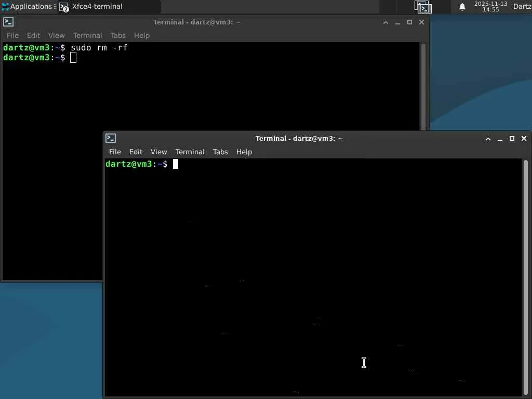This screenshot has width=532, height=399.
Task: Open Tabs menu in front terminal window
Action: 220,152
